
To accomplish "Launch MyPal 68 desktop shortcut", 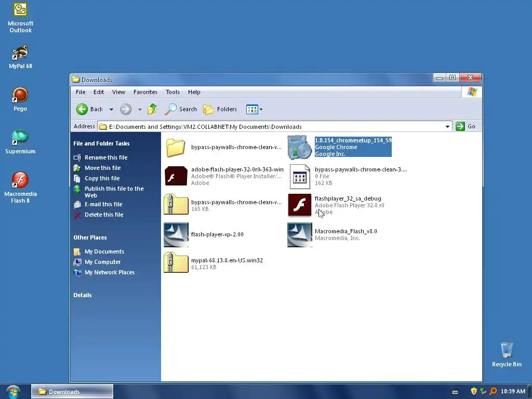I will pyautogui.click(x=20, y=57).
